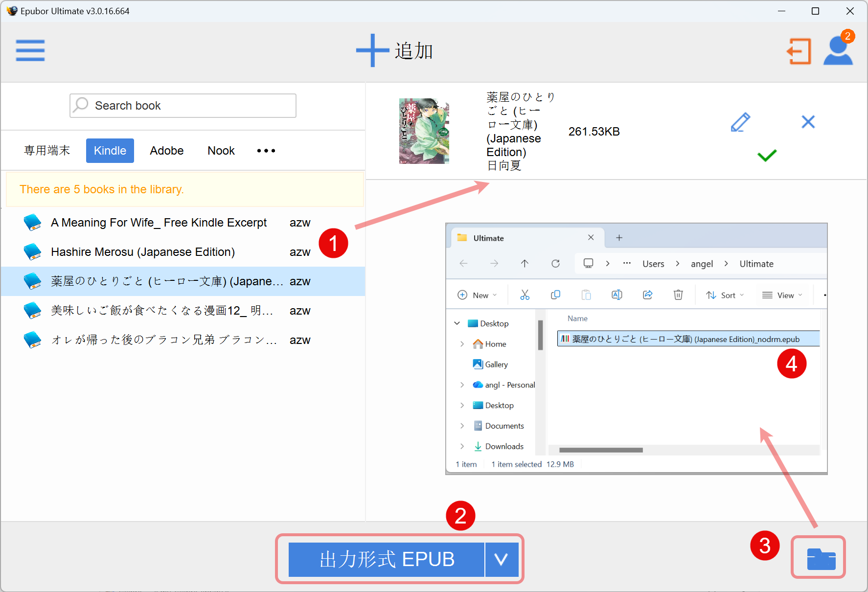Expand the address bar ellipsis
This screenshot has height=592, width=868.
coord(627,263)
